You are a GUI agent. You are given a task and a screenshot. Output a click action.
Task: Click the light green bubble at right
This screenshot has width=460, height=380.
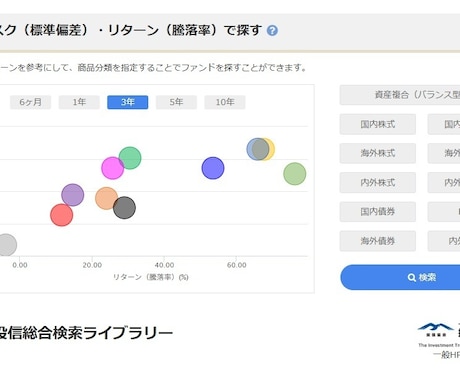[x=295, y=174]
